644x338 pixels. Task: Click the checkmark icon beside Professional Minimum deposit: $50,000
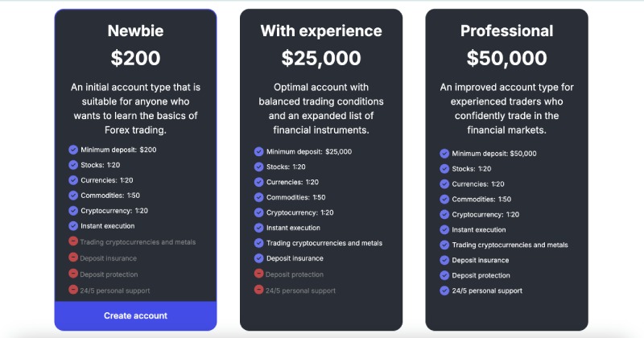coord(444,153)
